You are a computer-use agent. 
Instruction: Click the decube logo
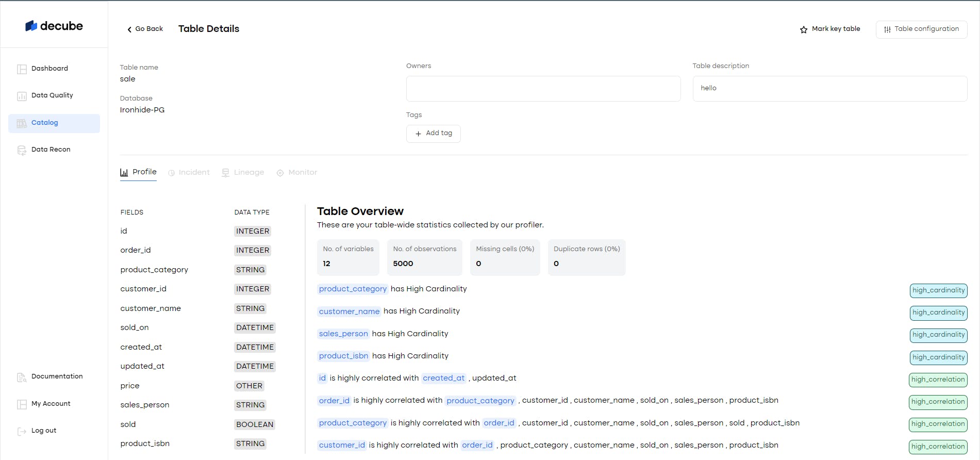point(54,26)
